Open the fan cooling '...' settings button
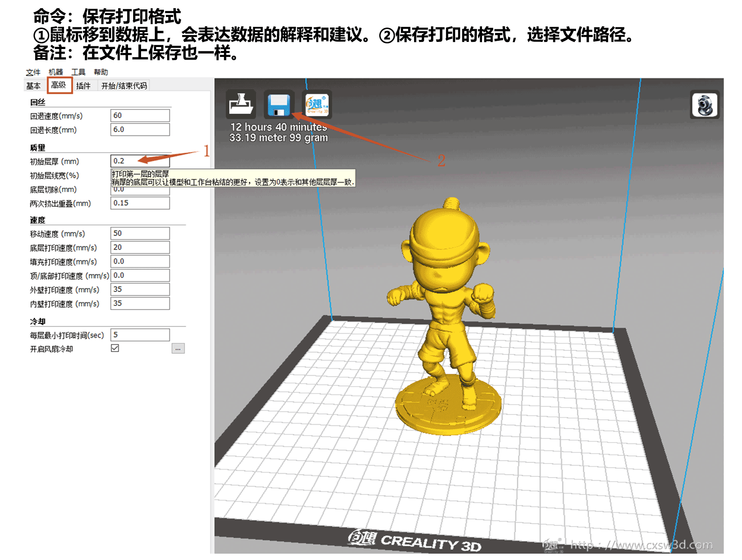Image resolution: width=742 pixels, height=560 pixels. click(x=178, y=349)
